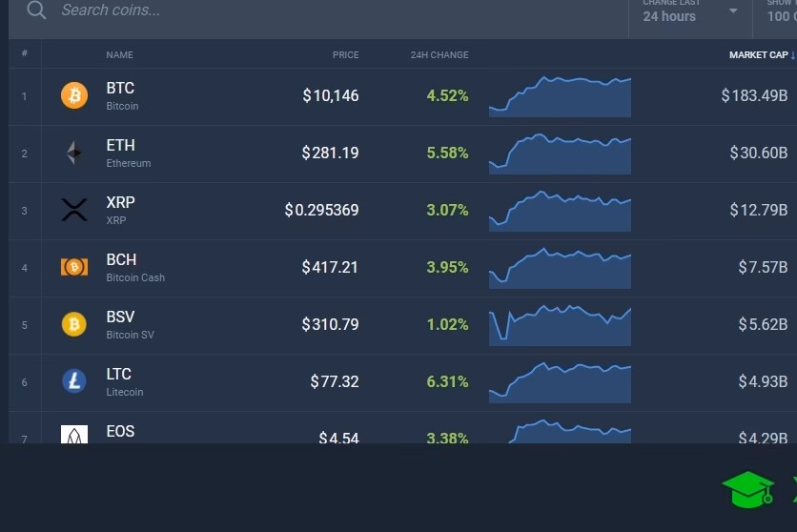Sort by the # rank column header

click(x=25, y=53)
